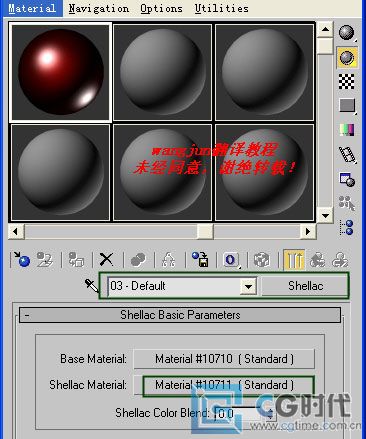The height and width of the screenshot is (439, 366).
Task: Click the Select by Material icon
Action: pyautogui.click(x=347, y=203)
